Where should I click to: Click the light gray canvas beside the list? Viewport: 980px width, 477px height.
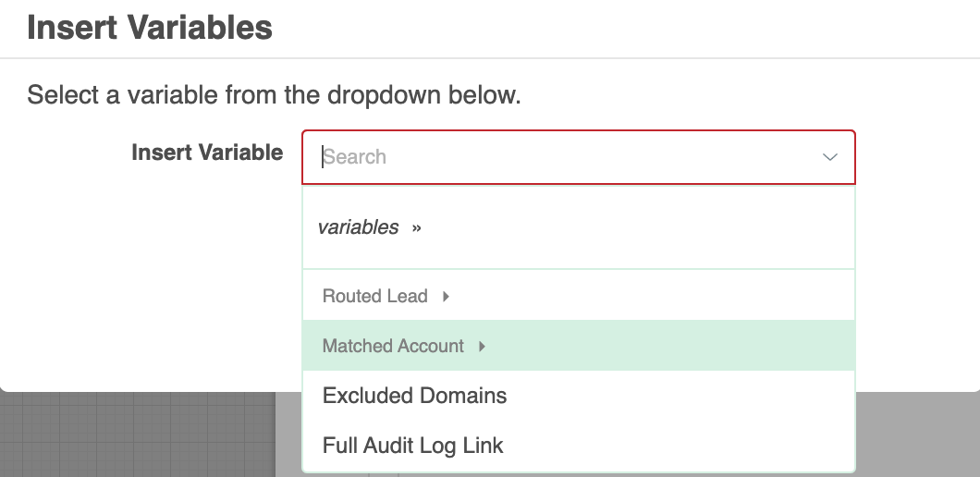click(x=917, y=434)
